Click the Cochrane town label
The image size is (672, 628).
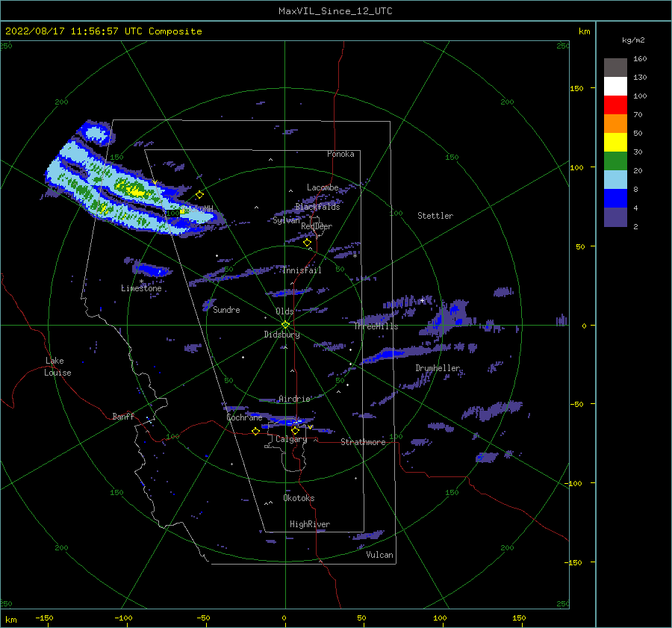pyautogui.click(x=244, y=417)
